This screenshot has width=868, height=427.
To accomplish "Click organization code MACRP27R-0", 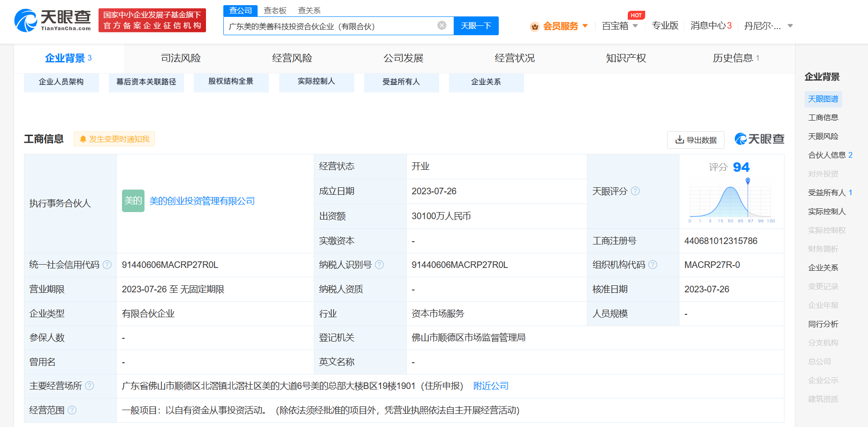I will (x=712, y=265).
